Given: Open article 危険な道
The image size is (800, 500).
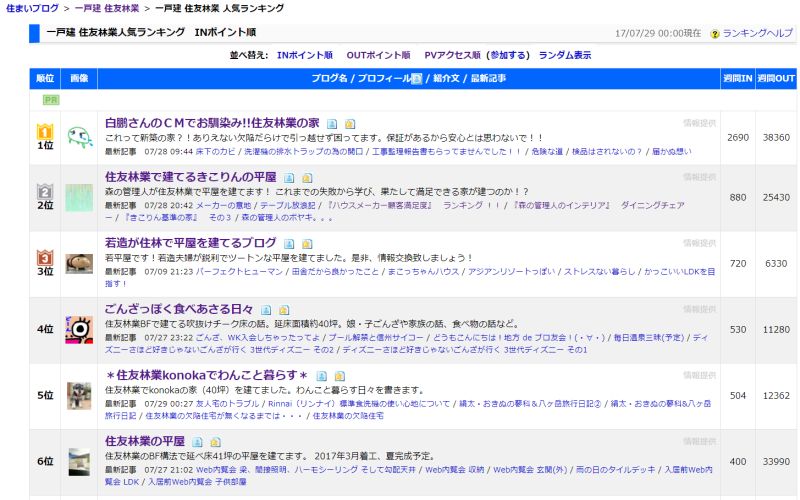Looking at the screenshot, I should tap(547, 152).
